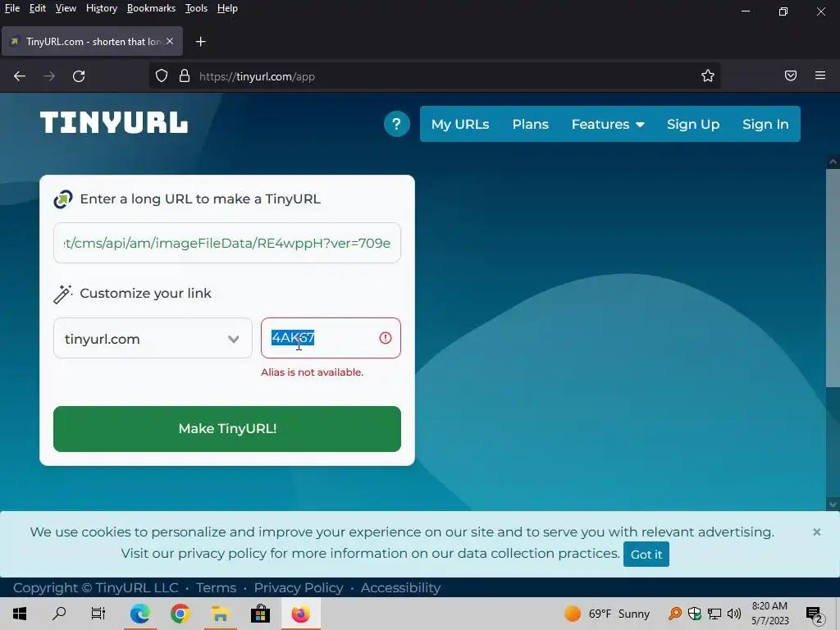Click the scrollbar down arrow

pyautogui.click(x=833, y=504)
